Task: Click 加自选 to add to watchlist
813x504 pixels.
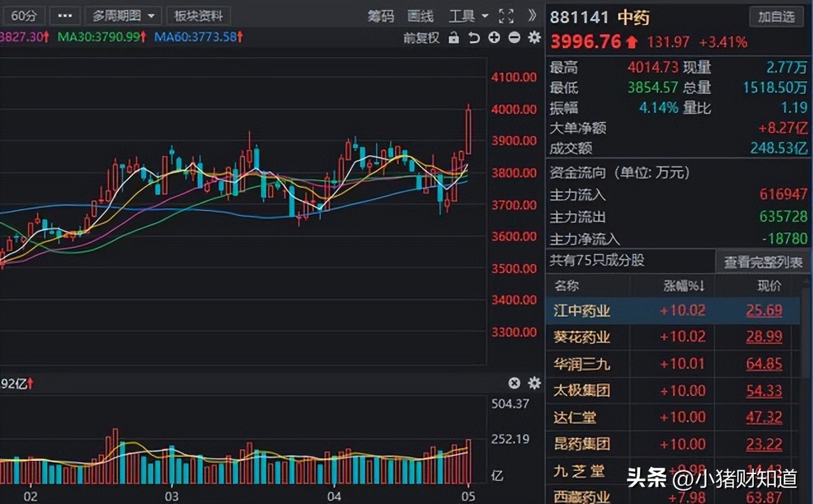Action: point(776,17)
